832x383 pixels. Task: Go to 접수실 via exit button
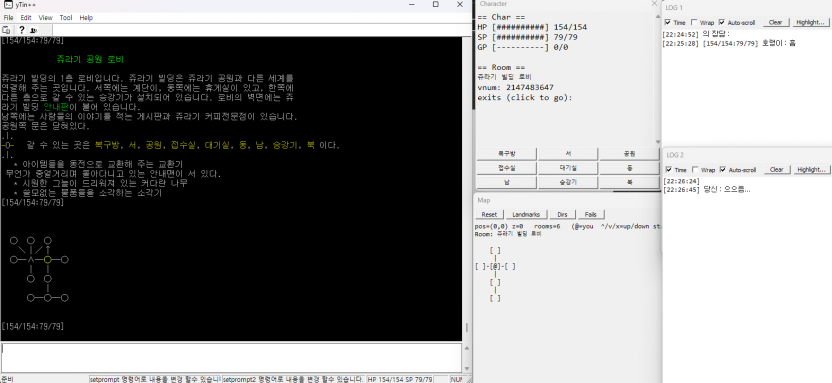click(506, 168)
